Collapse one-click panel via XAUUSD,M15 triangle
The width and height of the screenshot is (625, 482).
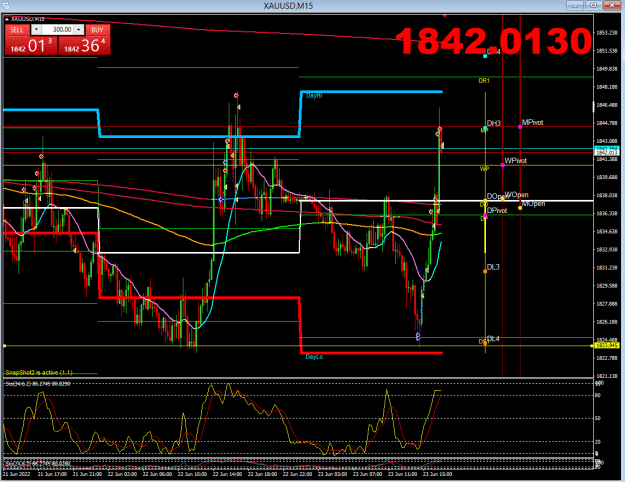(x=7, y=19)
